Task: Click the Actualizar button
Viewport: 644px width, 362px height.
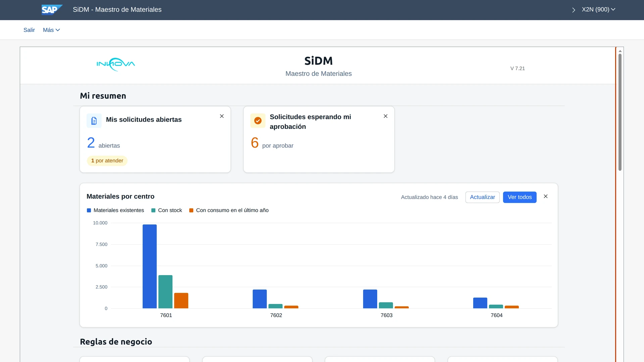Action: [482, 197]
